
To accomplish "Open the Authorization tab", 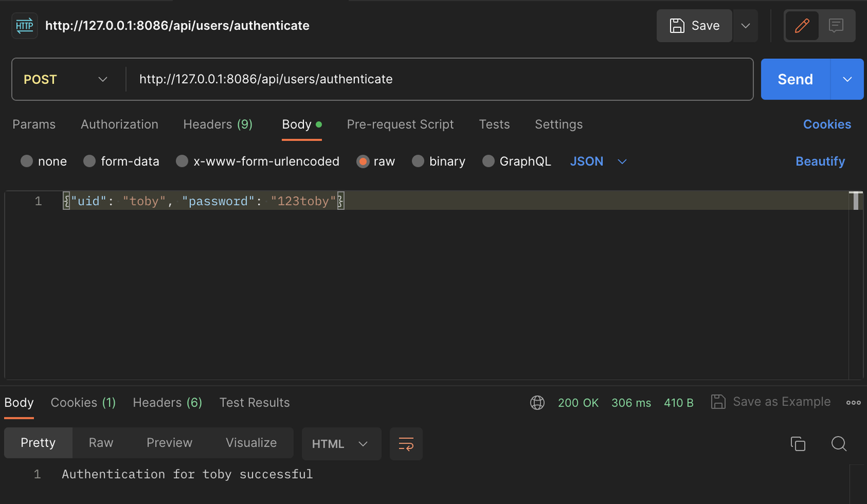I will pyautogui.click(x=119, y=124).
